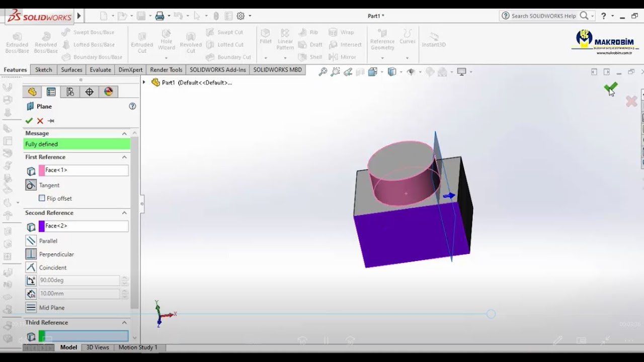Click the purple Face<2> color swatch
The width and height of the screenshot is (644, 362).
(x=42, y=226)
